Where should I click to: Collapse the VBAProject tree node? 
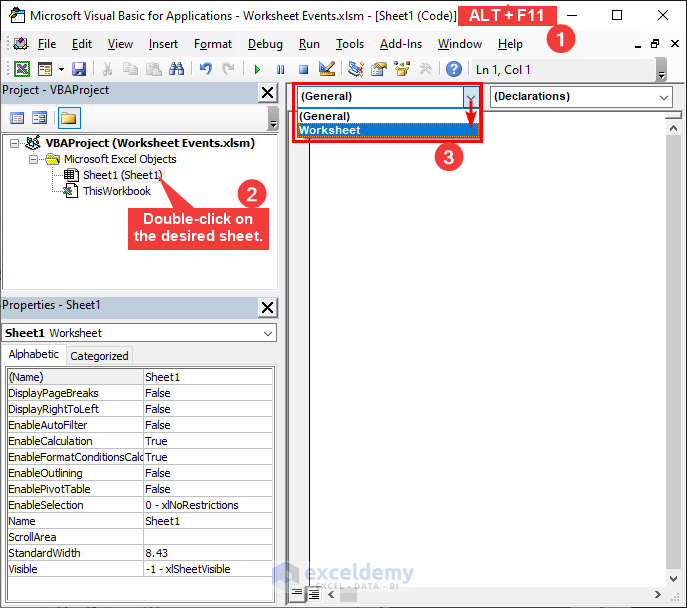pyautogui.click(x=14, y=143)
